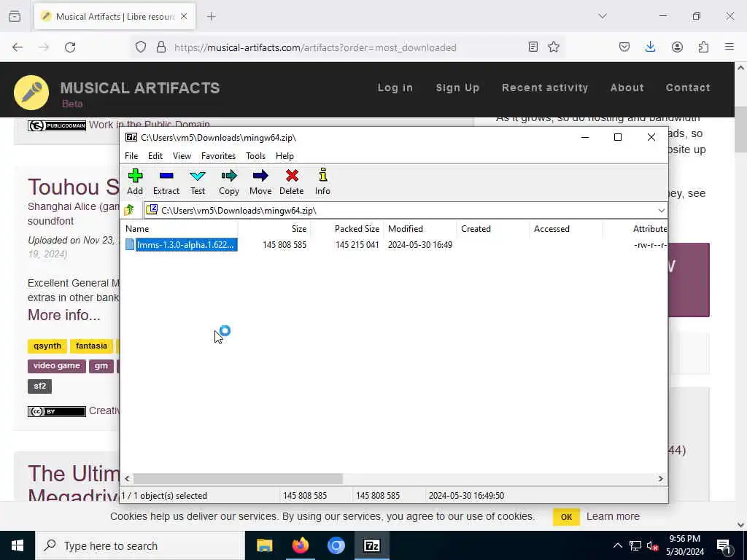
Task: Select the Copy toolbar icon
Action: (x=228, y=182)
